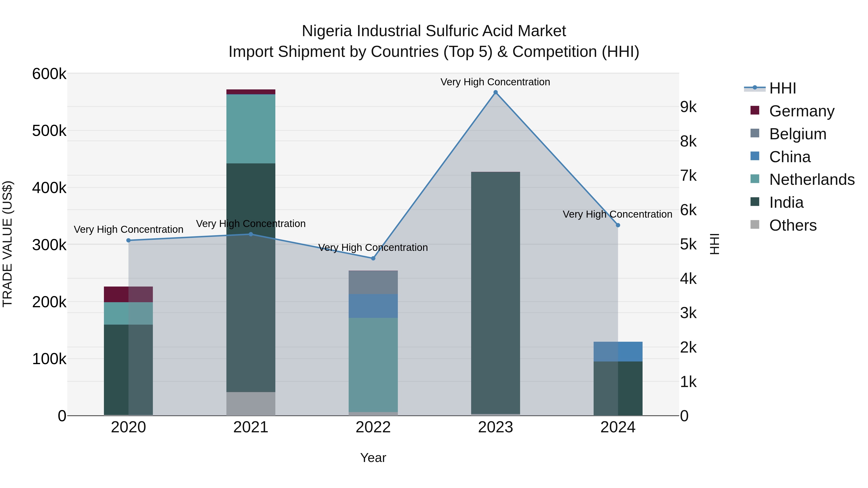Toggle the Germany legend entry
The height and width of the screenshot is (488, 868).
click(793, 111)
